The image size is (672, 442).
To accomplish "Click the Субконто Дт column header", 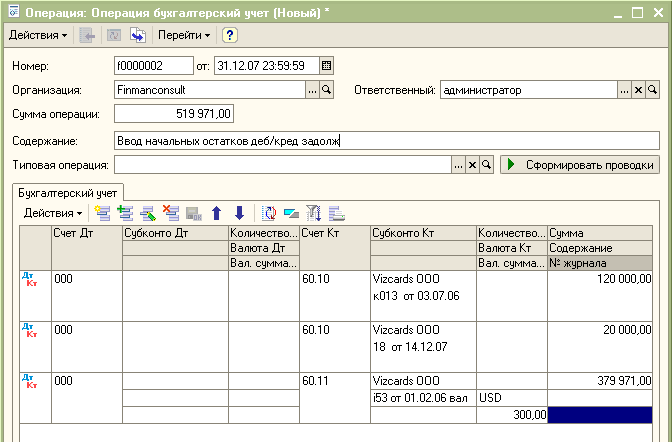I will coord(176,233).
